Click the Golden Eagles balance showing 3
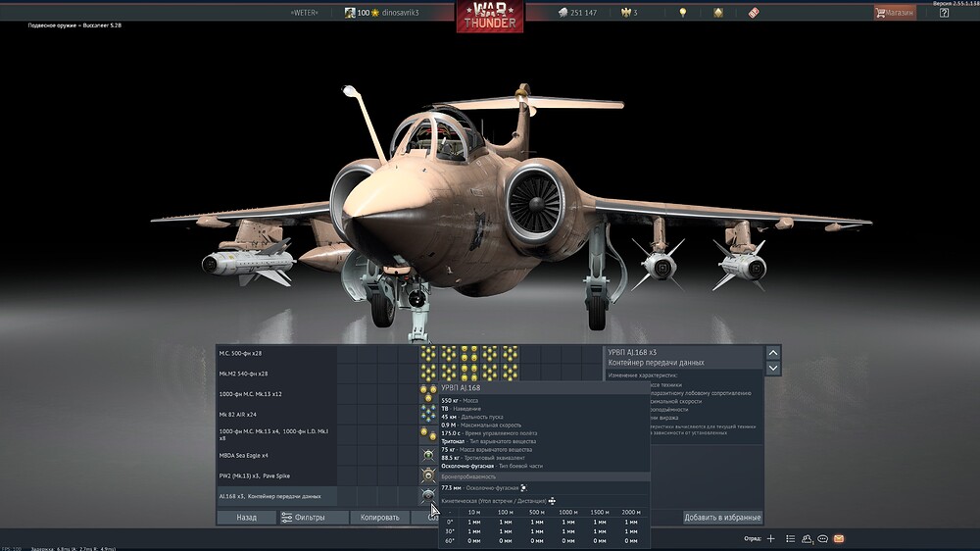This screenshot has width=980, height=551. tap(629, 13)
